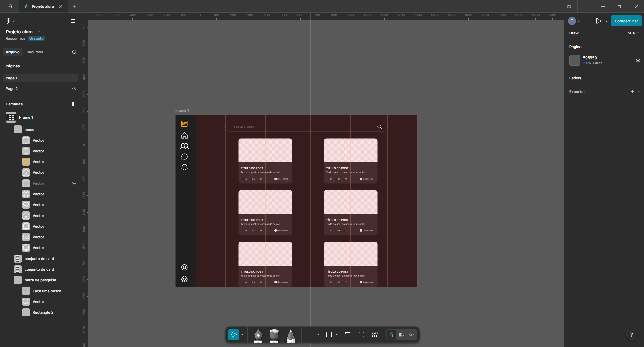Switch to Draw mode in the toolbar
This screenshot has width=644, height=347.
[x=391, y=335]
